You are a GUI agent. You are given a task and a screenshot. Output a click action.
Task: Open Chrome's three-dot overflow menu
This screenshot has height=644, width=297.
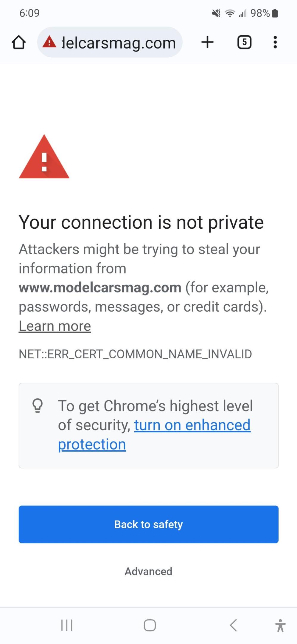click(275, 42)
